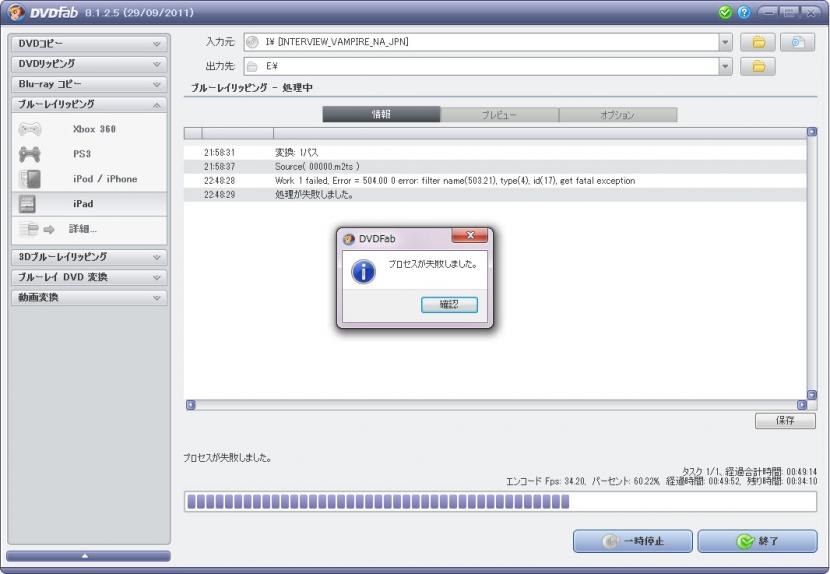Browse output folder with lower folder icon
Image resolution: width=830 pixels, height=574 pixels.
[x=758, y=66]
